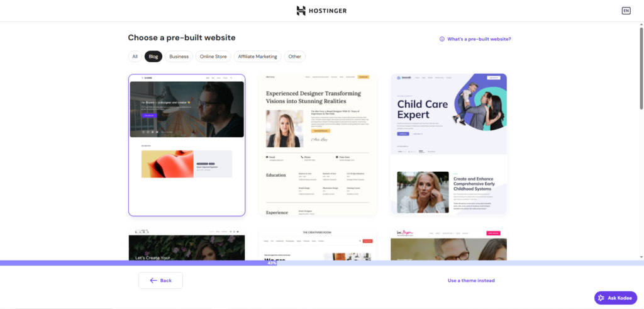Choose the pink-logo couple template
The height and width of the screenshot is (309, 644).
point(449,244)
